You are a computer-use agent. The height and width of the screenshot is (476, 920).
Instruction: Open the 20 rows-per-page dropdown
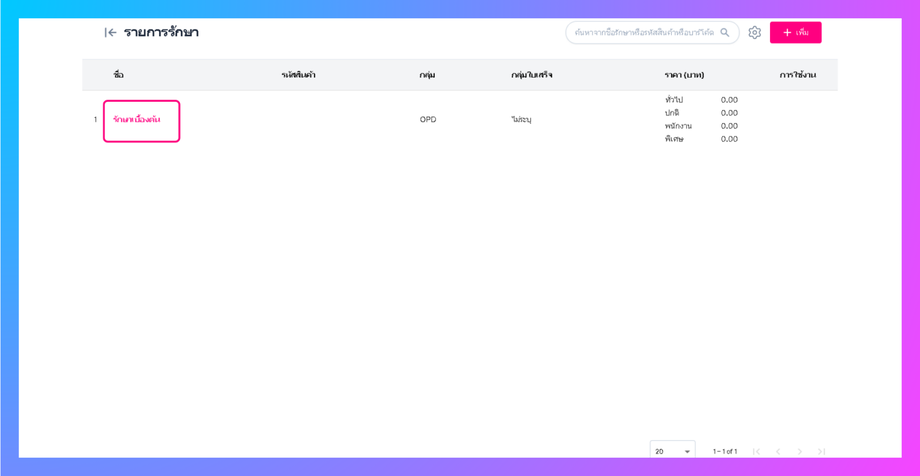click(673, 451)
